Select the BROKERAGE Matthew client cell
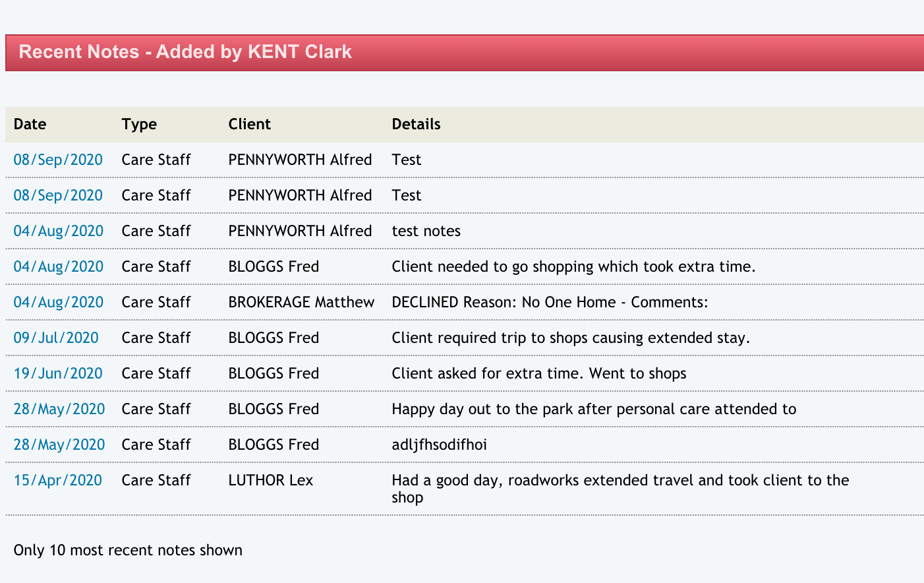Viewport: 924px width, 583px height. click(x=301, y=302)
